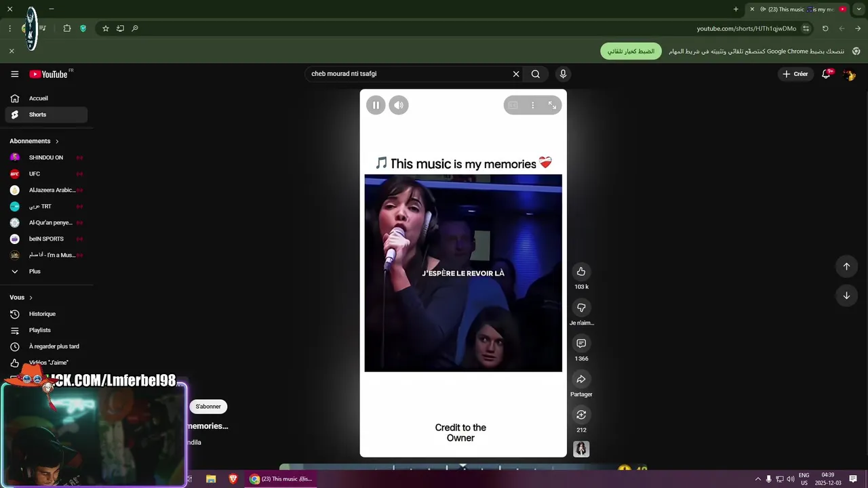
Task: Open Brave browser from the taskbar
Action: tap(233, 479)
